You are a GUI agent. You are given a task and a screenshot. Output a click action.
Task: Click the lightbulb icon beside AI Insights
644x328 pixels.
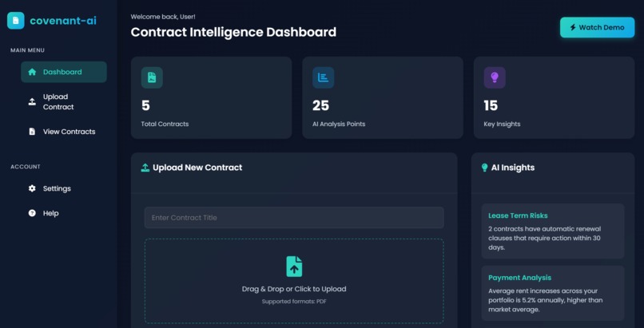485,168
